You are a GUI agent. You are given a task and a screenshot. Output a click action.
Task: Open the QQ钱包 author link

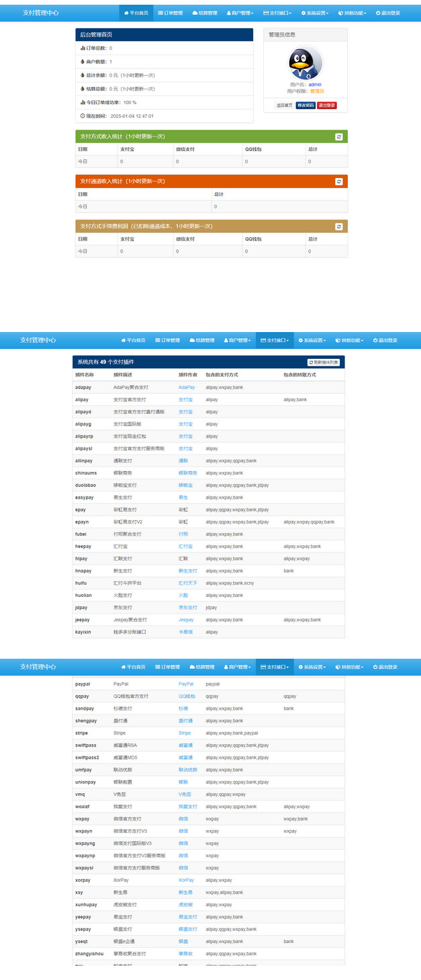click(x=187, y=696)
